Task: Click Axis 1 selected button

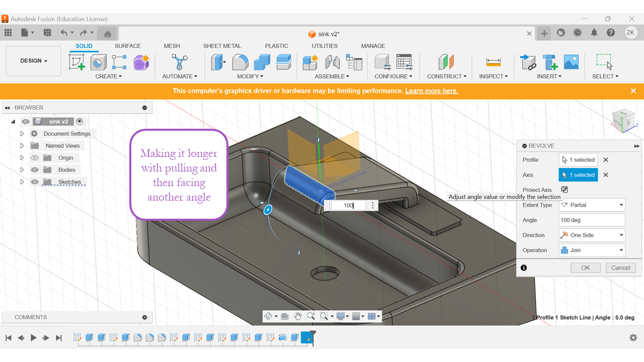Action: (579, 175)
